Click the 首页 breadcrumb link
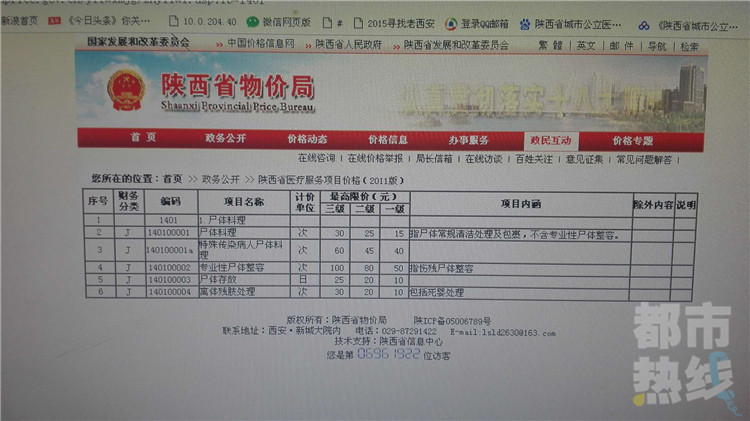 coord(173,178)
